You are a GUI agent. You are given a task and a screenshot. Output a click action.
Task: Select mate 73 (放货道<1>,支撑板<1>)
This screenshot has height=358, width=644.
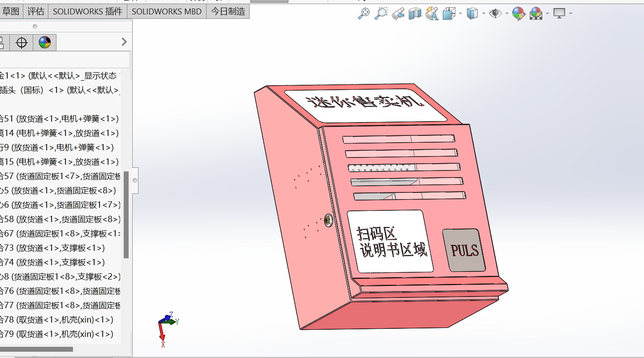click(x=52, y=248)
